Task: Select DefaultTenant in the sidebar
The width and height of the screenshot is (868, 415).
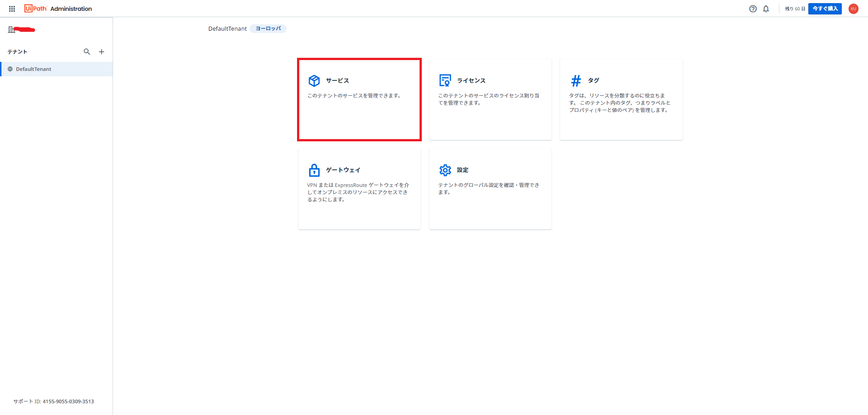Action: [34, 69]
